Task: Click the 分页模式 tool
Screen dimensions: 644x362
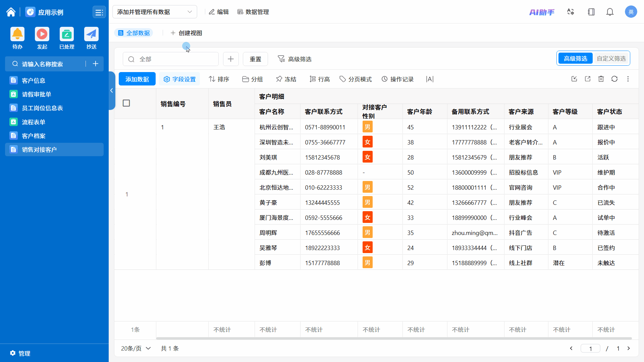Action: tap(356, 79)
